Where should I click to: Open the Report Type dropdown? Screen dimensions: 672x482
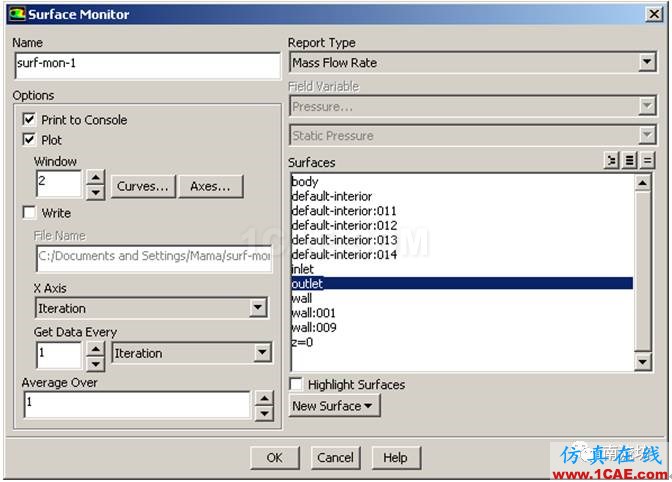click(647, 63)
